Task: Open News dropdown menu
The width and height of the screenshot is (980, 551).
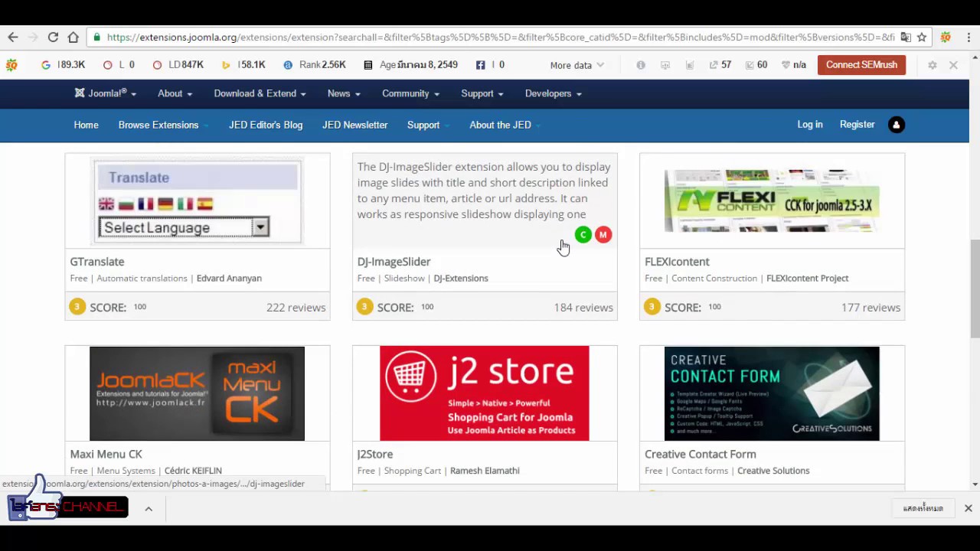Action: [344, 93]
